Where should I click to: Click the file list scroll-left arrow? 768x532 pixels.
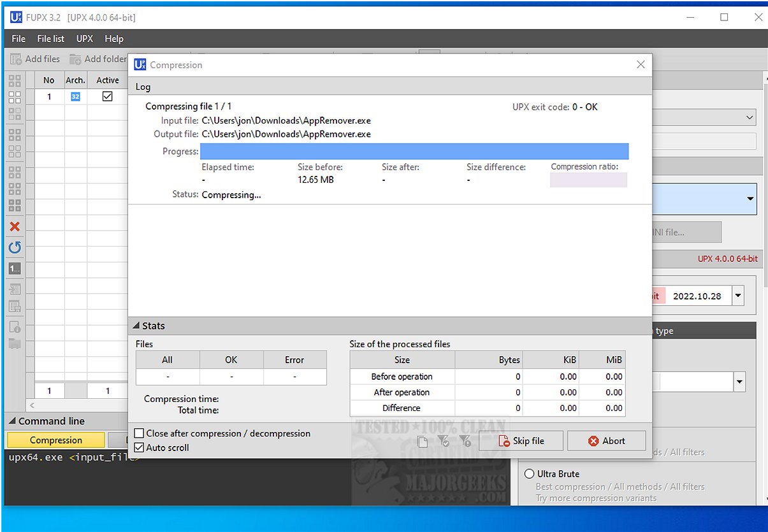(32, 405)
